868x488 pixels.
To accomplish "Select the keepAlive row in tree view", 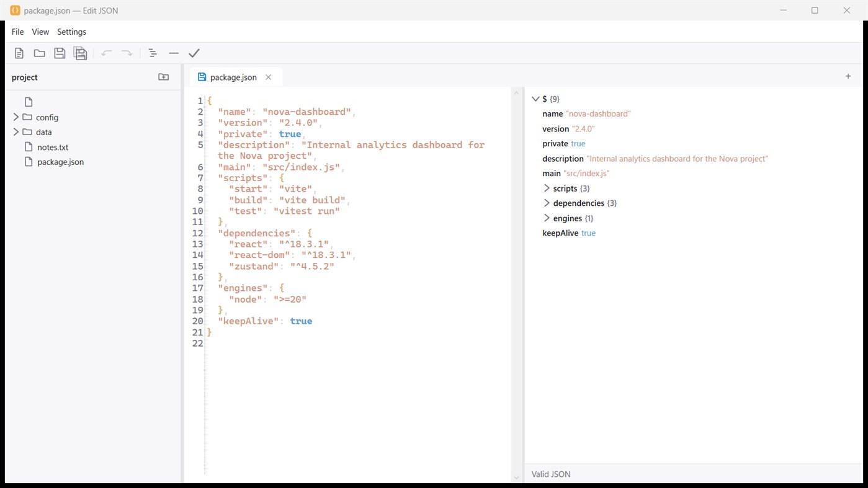I will tap(569, 233).
